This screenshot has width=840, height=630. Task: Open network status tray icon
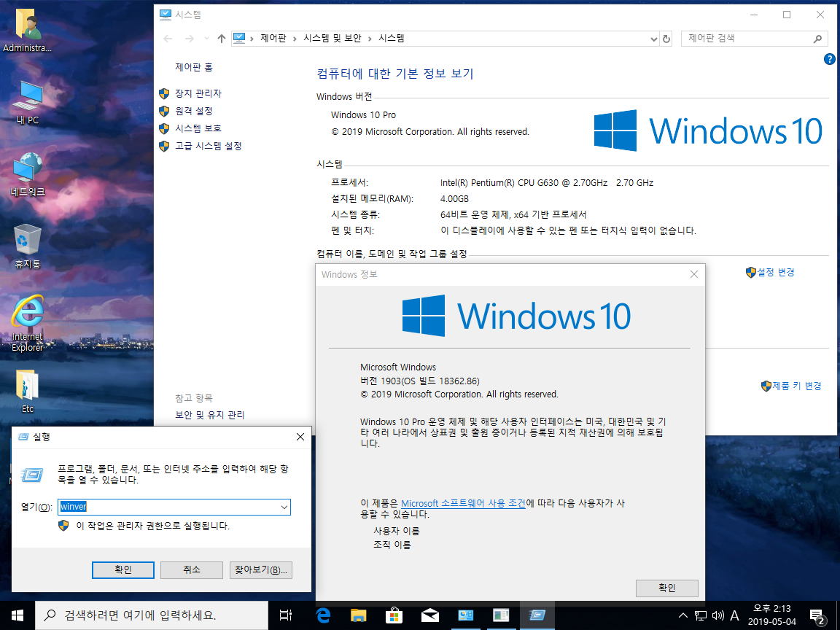(x=700, y=615)
